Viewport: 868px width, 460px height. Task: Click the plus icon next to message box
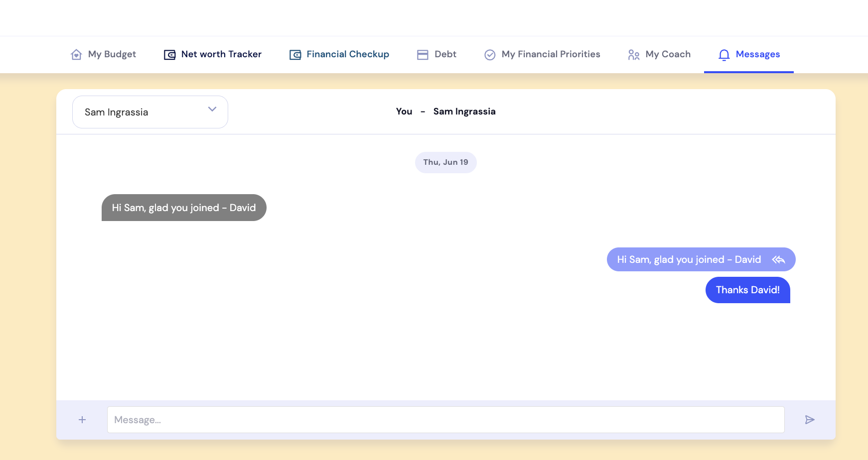point(82,420)
